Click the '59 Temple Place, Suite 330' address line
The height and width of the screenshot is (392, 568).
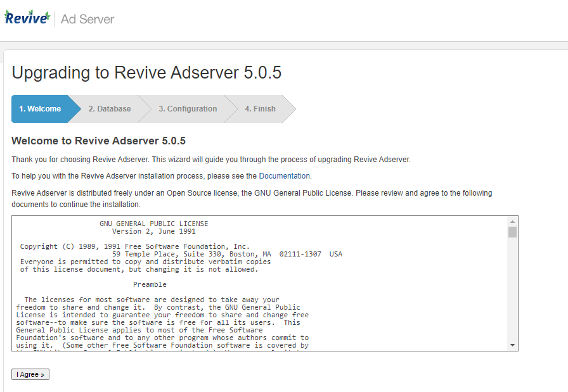227,254
